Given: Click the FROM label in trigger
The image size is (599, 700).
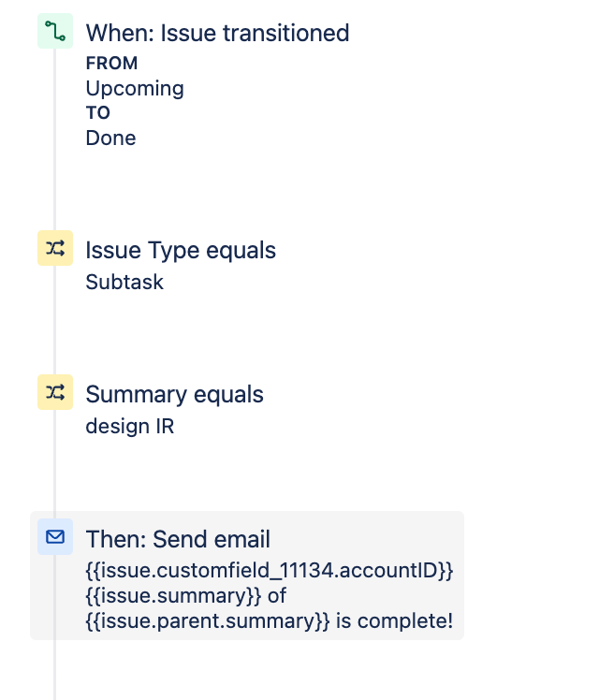Looking at the screenshot, I should click(111, 64).
